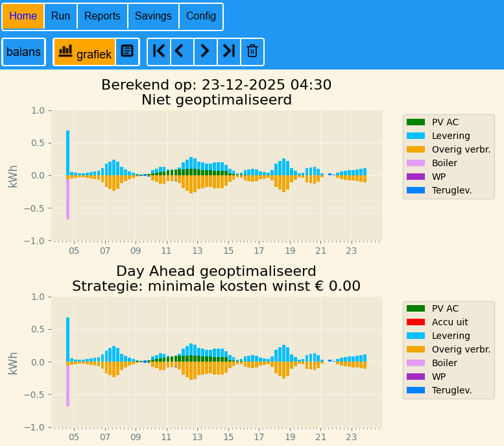The image size is (504, 446).
Task: Click the tall blue Levering bar in top chart
Action: pos(68,153)
